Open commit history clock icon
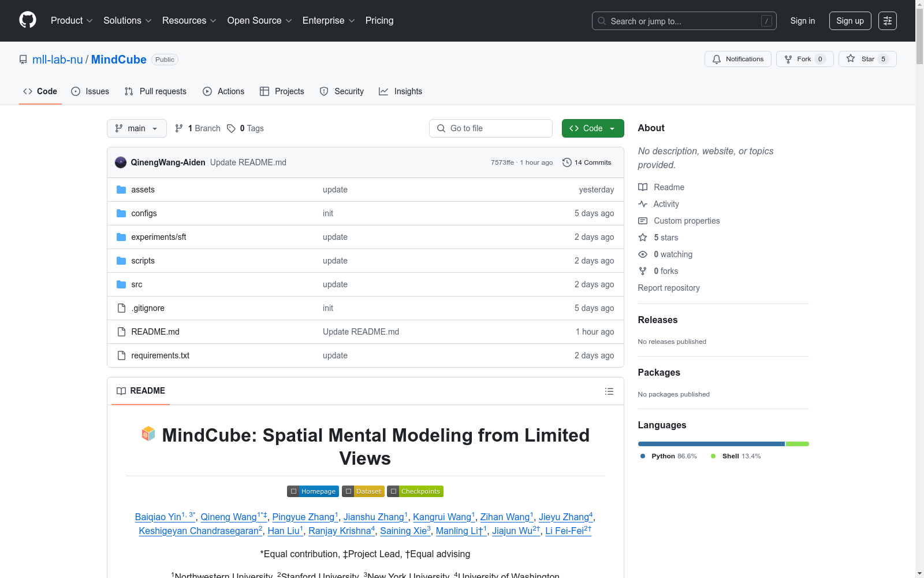This screenshot has height=578, width=924. click(567, 162)
